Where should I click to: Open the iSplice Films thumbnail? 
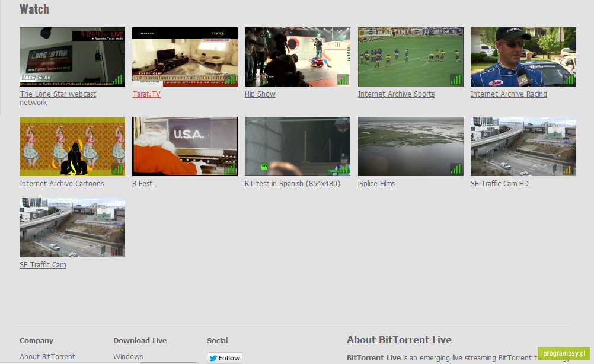(411, 146)
